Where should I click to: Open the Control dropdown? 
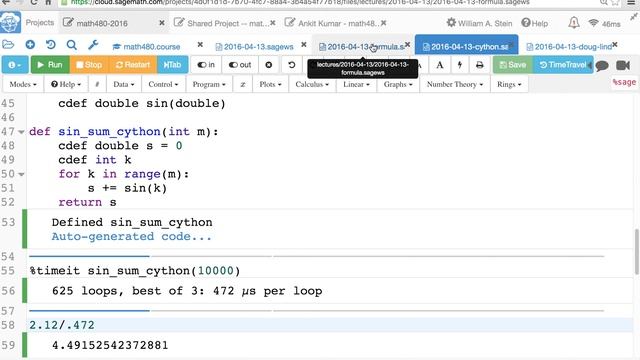coord(163,84)
